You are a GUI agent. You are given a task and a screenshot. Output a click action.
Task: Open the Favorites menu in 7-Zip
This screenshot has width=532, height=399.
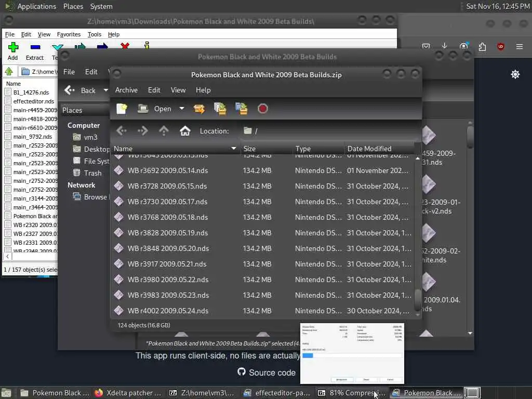click(x=69, y=34)
